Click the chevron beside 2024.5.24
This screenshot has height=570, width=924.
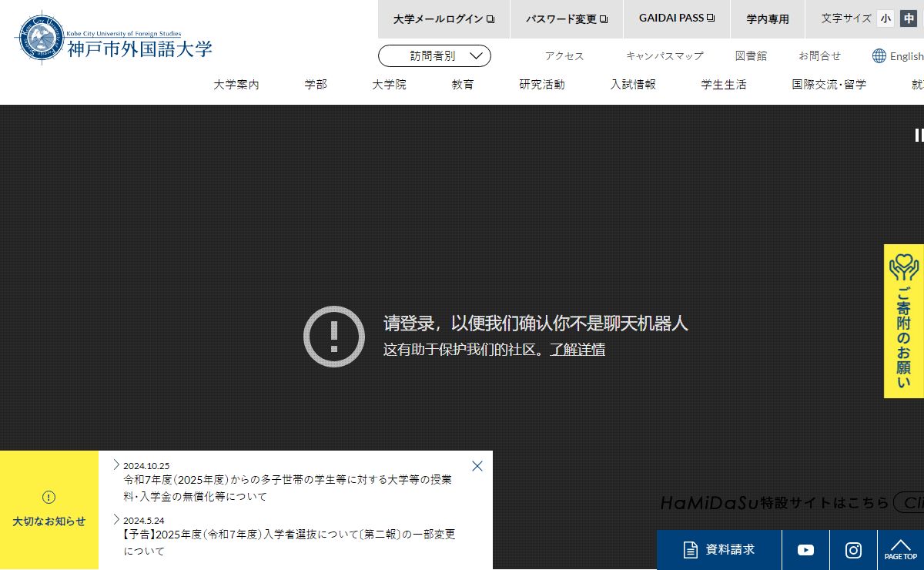(116, 519)
